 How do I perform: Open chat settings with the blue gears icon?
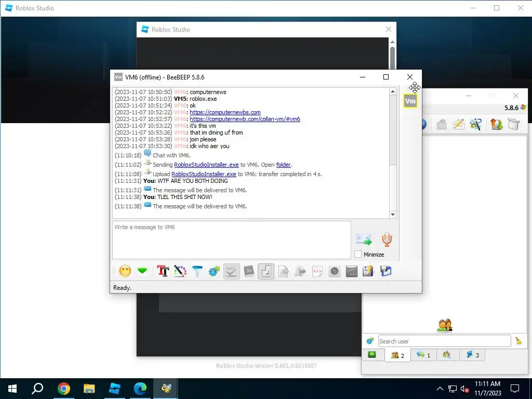(x=214, y=271)
